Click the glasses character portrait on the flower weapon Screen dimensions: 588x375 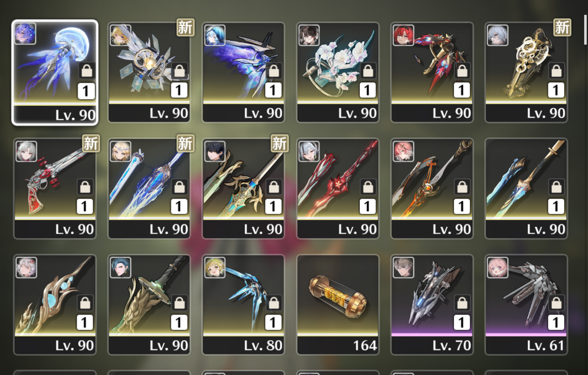click(309, 35)
